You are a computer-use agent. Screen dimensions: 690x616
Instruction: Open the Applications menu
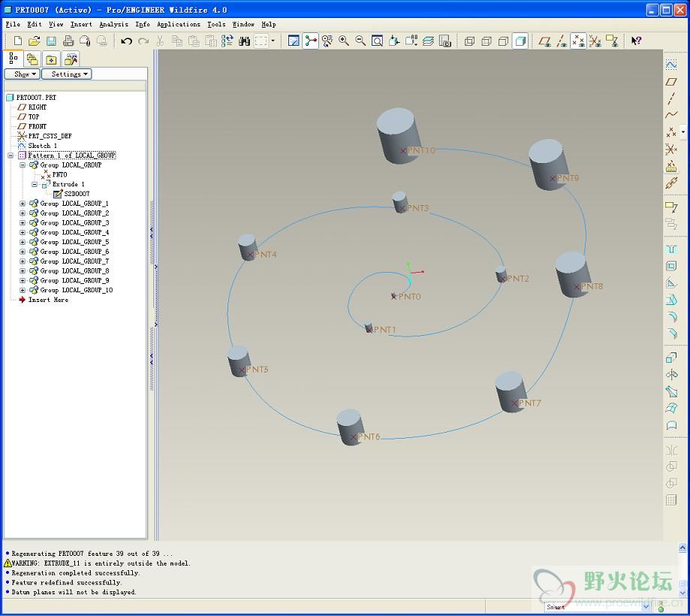point(178,24)
